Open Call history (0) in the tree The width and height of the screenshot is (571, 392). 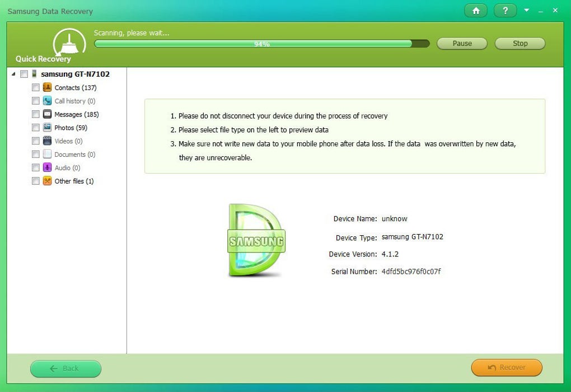(75, 101)
